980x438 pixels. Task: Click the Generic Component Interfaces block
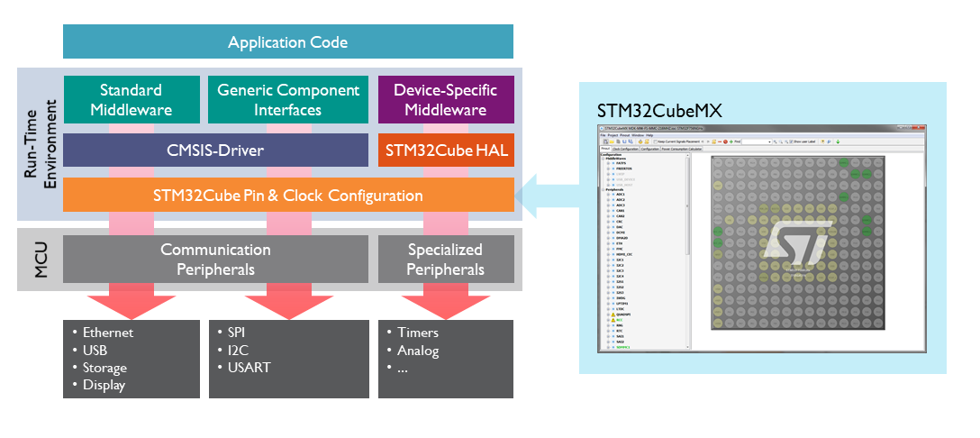[288, 99]
